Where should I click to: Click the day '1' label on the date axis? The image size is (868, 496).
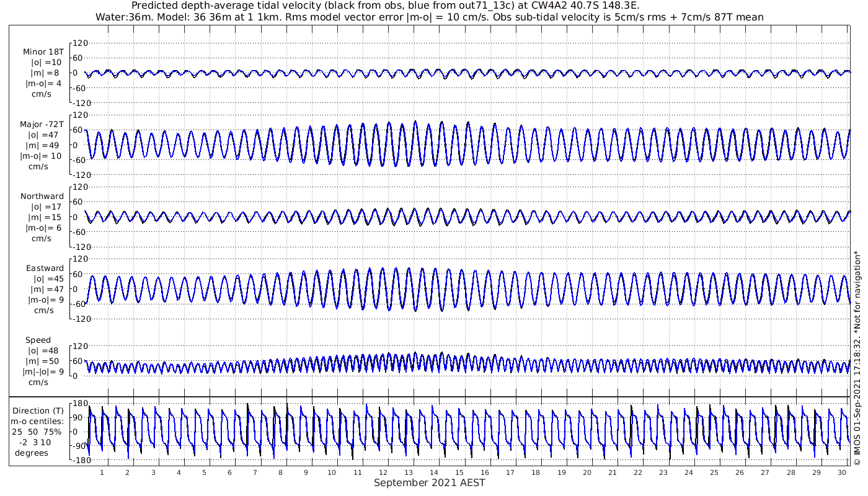102,472
